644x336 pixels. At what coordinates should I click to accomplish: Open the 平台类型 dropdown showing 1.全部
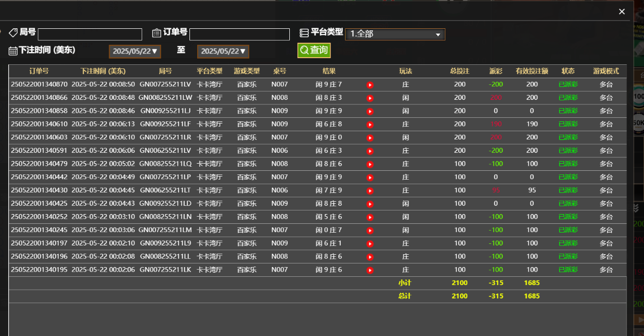pyautogui.click(x=395, y=34)
